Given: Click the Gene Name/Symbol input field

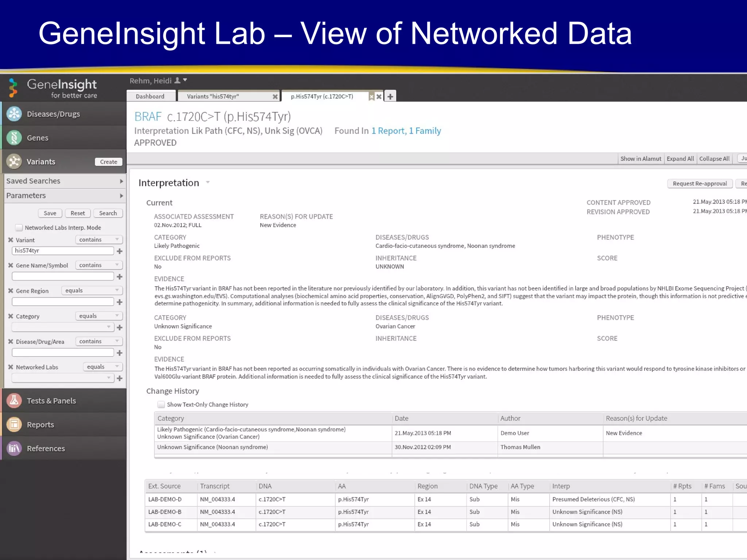Looking at the screenshot, I should 63,276.
